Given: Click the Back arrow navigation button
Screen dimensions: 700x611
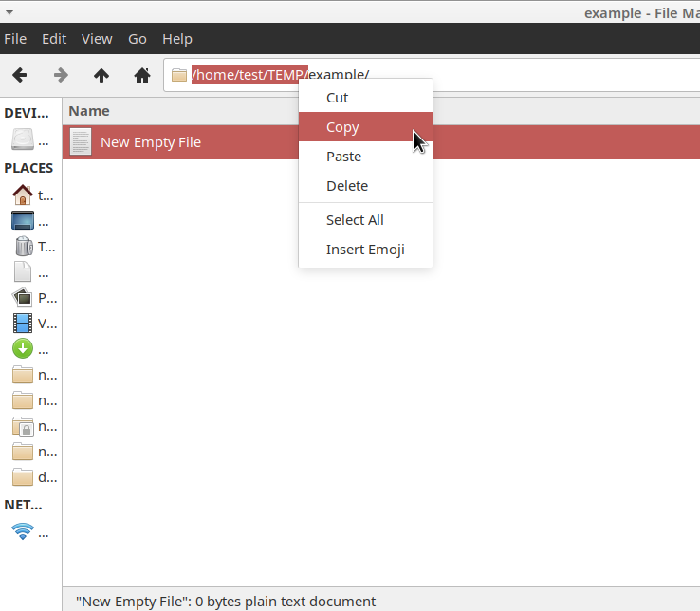Looking at the screenshot, I should coord(19,75).
